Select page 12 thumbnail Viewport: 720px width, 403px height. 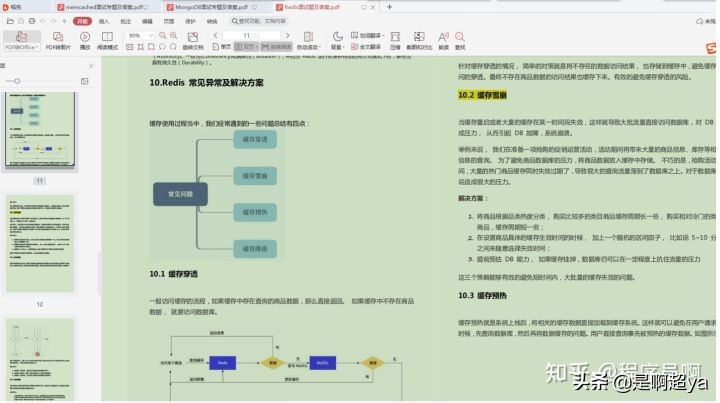coord(40,243)
